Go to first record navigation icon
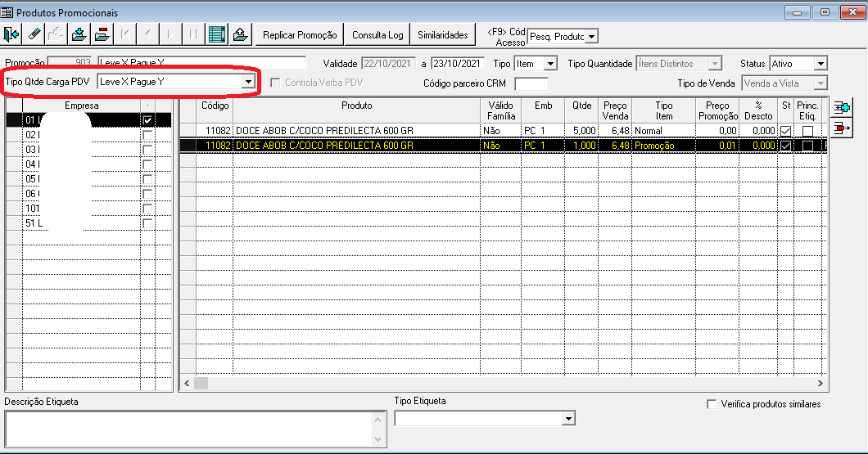 tap(124, 34)
